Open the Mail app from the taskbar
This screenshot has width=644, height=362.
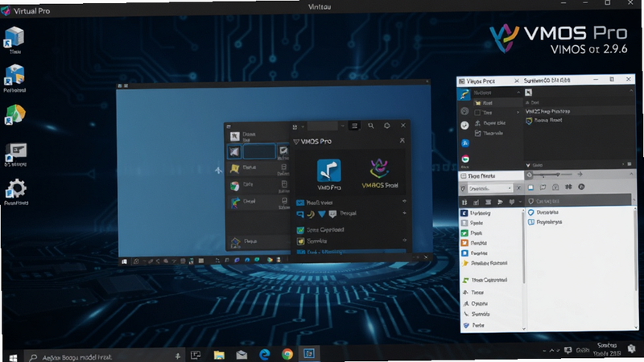(x=242, y=354)
